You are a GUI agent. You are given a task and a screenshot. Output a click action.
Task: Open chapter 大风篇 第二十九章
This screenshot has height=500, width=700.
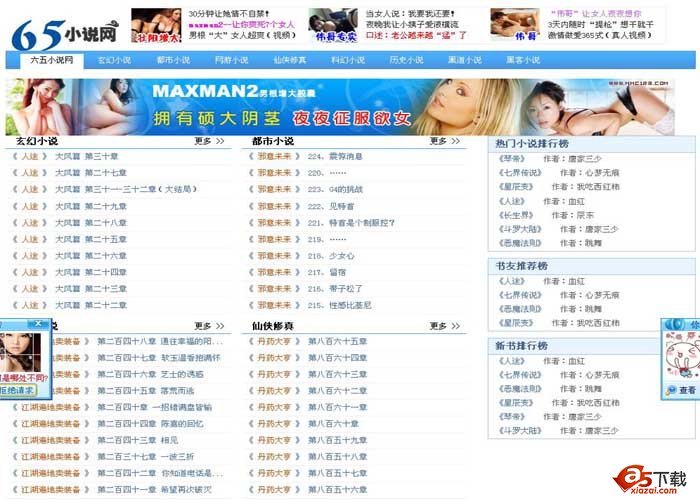(91, 206)
